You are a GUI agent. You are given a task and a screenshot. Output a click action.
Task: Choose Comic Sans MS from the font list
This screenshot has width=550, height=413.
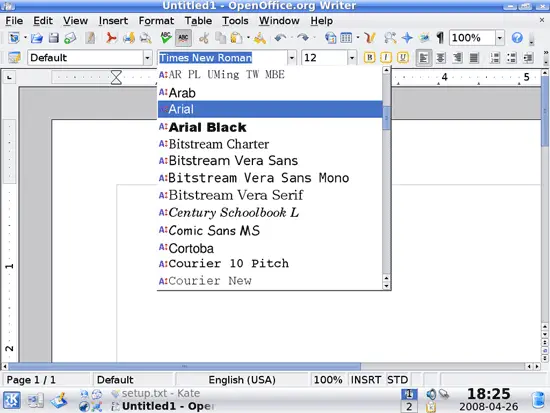[x=270, y=231]
